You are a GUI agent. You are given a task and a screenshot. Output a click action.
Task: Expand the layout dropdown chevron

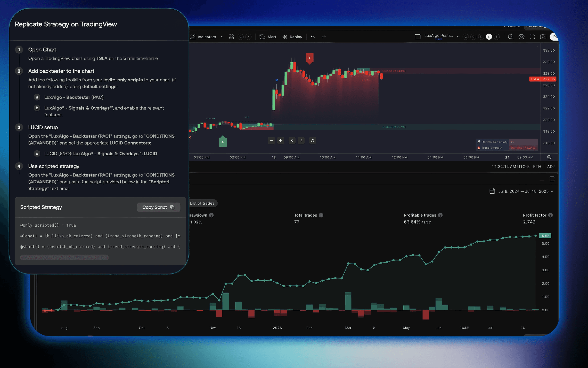tap(458, 37)
